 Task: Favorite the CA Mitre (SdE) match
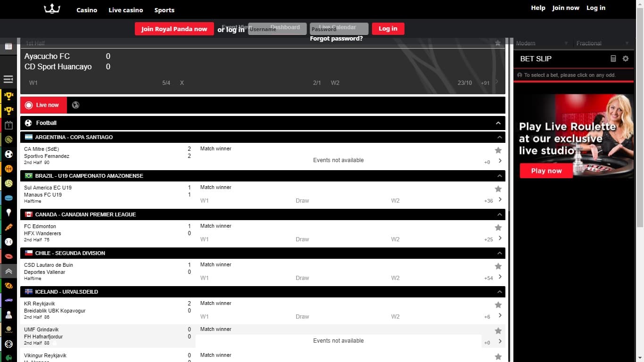coord(498,150)
